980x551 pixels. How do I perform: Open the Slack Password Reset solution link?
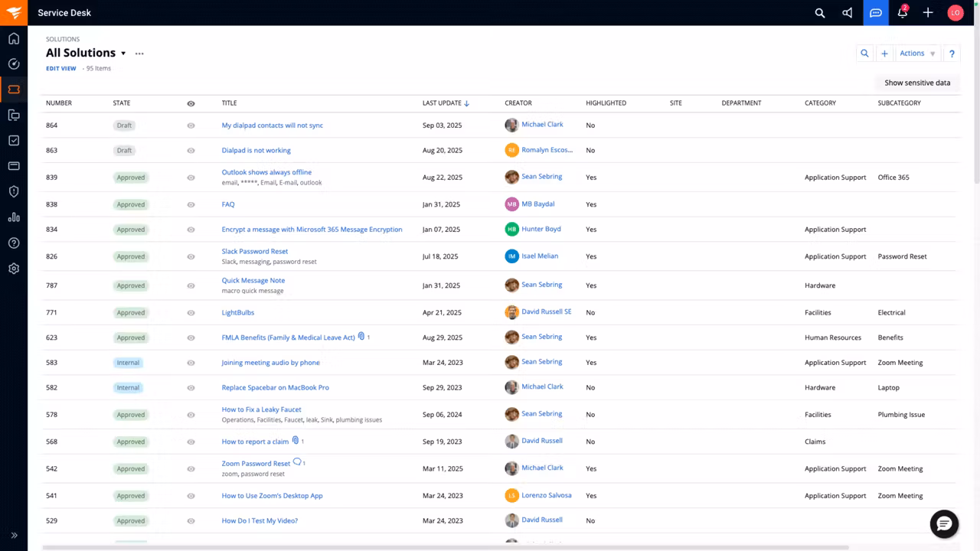254,251
